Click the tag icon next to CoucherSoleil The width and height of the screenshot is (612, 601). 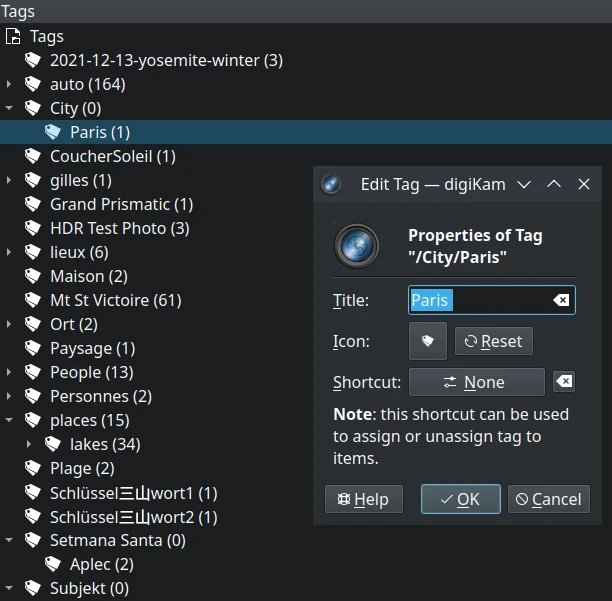[x=34, y=156]
